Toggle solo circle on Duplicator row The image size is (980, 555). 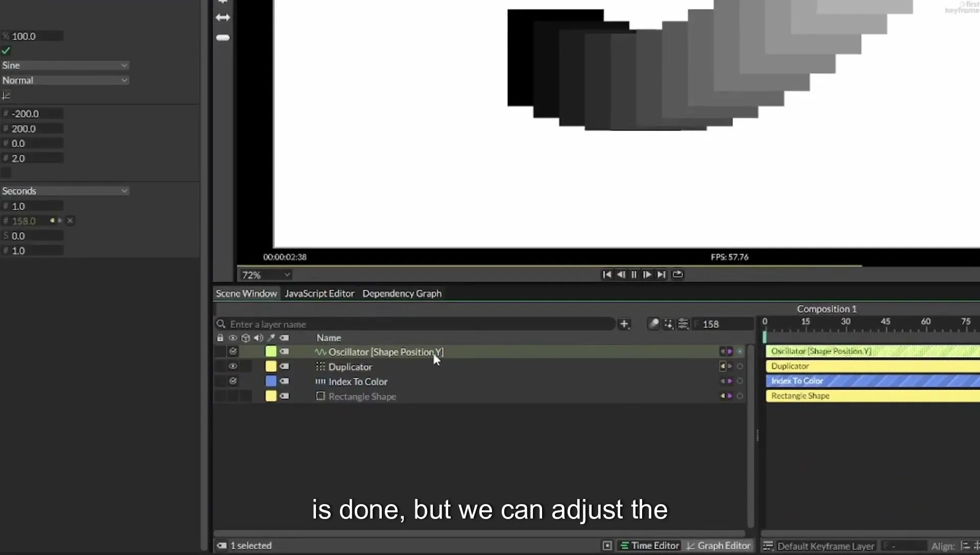click(x=740, y=366)
